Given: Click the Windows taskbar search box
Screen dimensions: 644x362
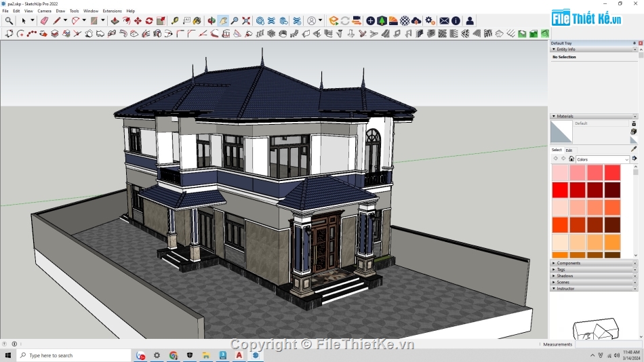Looking at the screenshot, I should coord(74,355).
